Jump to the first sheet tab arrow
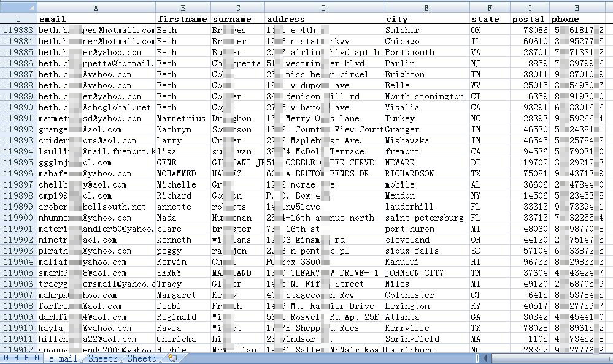Screen dimensions: 613x364 click(x=7, y=358)
